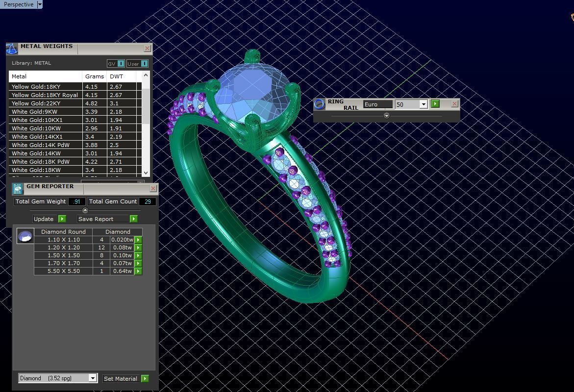Click the green arrow next to Update
This screenshot has height=392, width=574.
pos(62,219)
